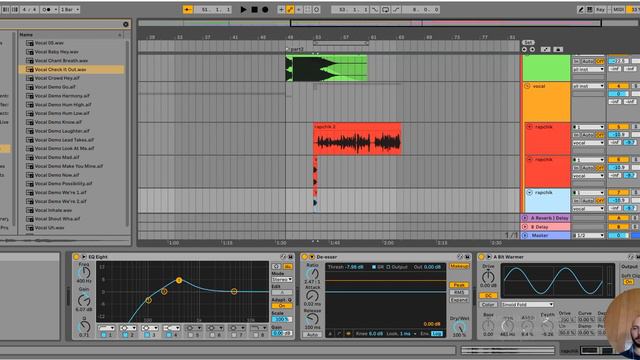
Task: Toggle the metronome button
Action: (47, 9)
